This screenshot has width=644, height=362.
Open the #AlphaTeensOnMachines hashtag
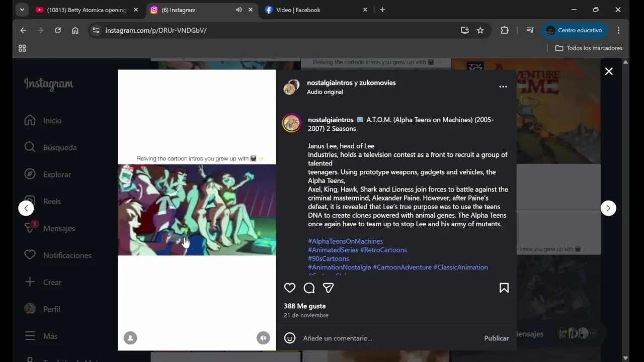pyautogui.click(x=346, y=241)
